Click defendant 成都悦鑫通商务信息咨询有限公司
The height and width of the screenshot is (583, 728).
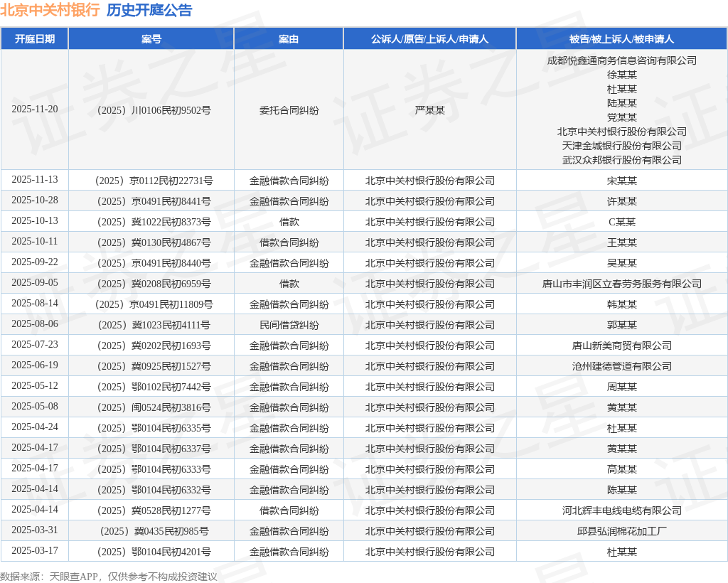click(x=621, y=60)
